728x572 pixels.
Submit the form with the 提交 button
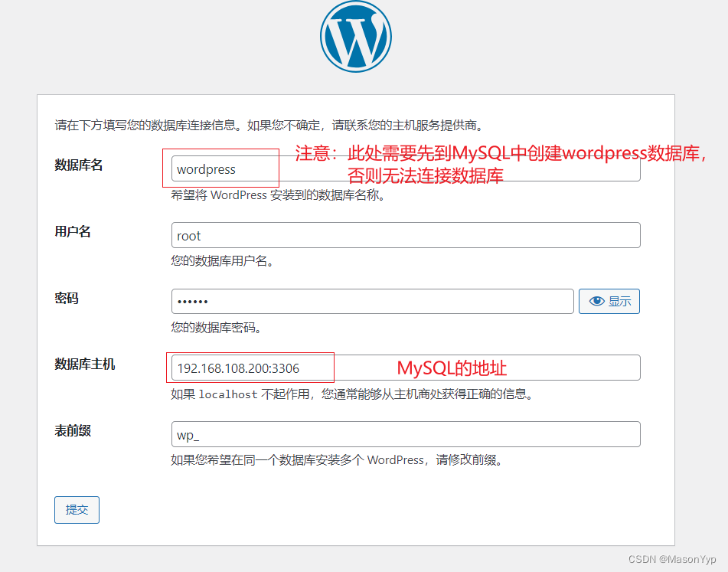[x=77, y=510]
